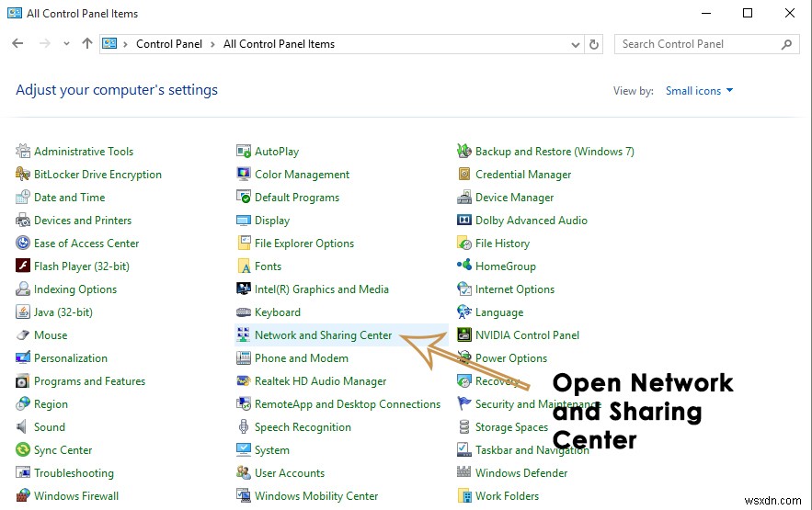This screenshot has height=510, width=812.
Task: Click the BitLocker Drive Encryption icon
Action: point(23,175)
